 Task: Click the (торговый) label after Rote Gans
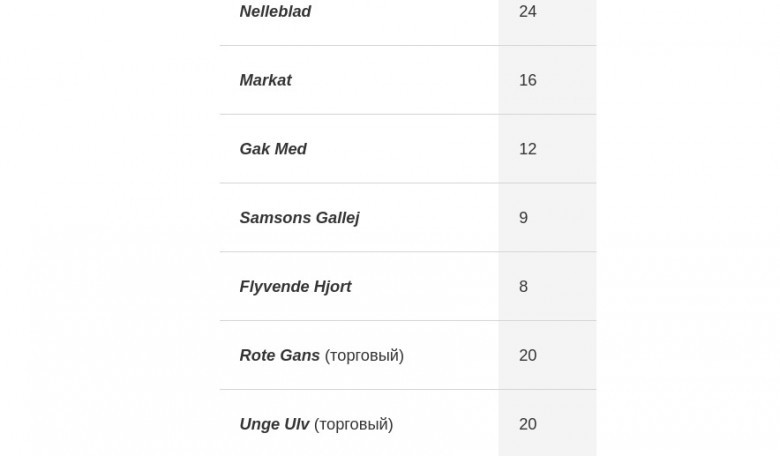[364, 356]
